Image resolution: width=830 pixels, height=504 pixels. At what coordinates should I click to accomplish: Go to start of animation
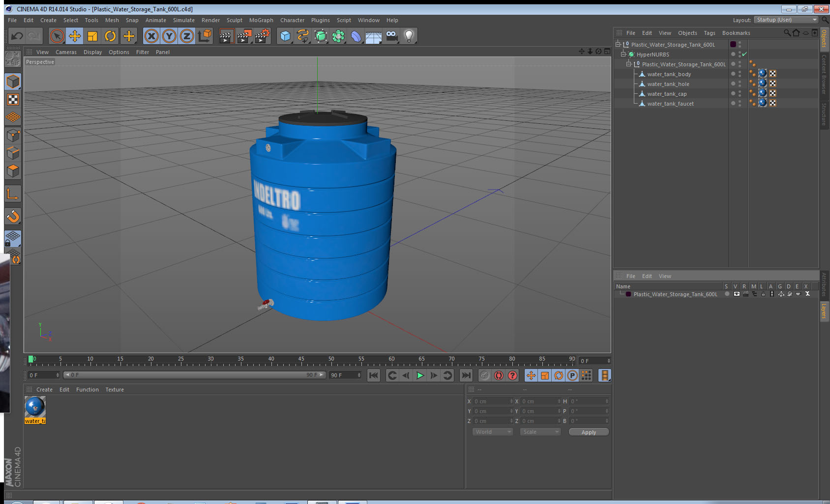coord(374,375)
